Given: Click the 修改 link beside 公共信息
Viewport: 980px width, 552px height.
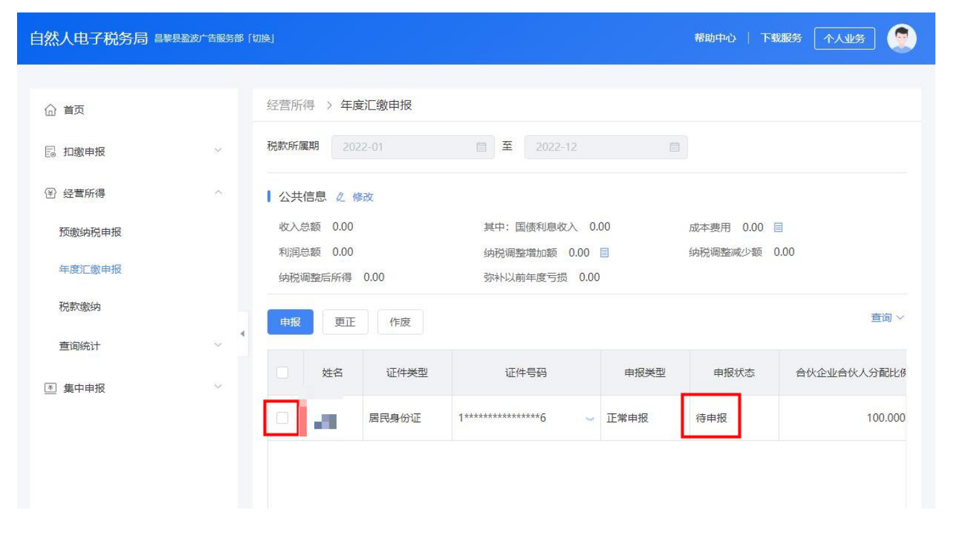Looking at the screenshot, I should 363,197.
